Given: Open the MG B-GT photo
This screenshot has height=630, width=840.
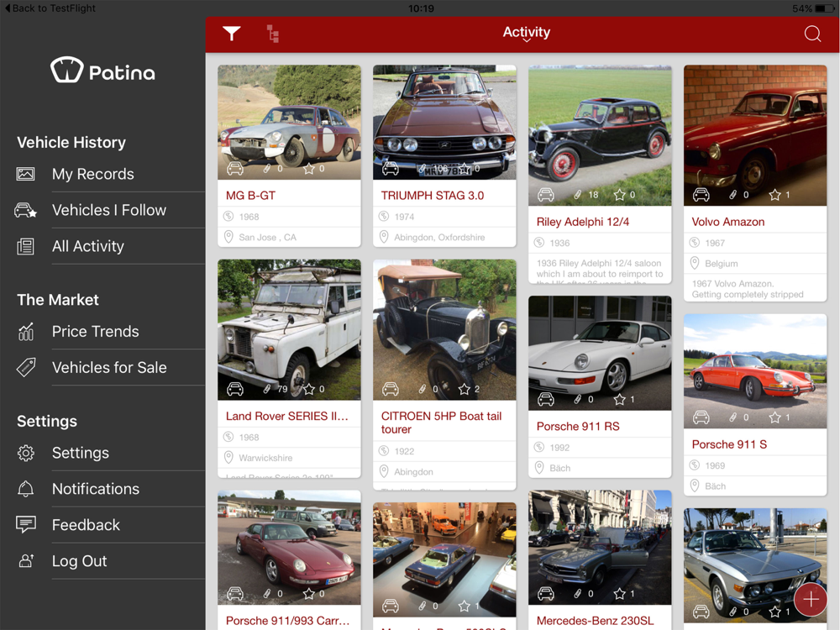Looking at the screenshot, I should pyautogui.click(x=289, y=122).
